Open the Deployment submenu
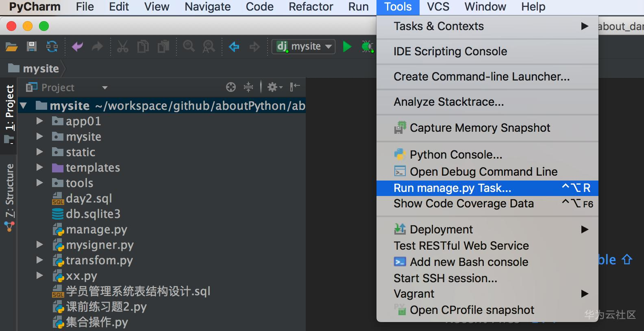Viewport: 644px width, 331px height. [x=441, y=230]
